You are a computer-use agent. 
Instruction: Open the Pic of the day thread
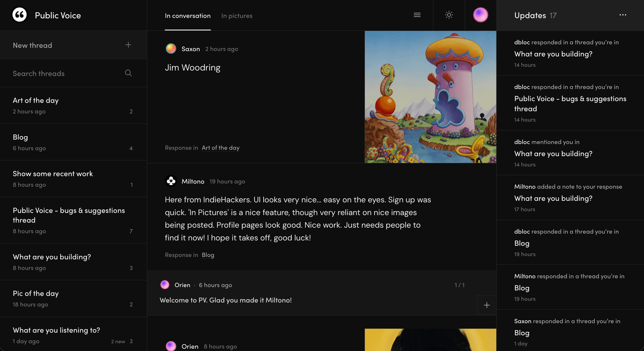coord(73,299)
